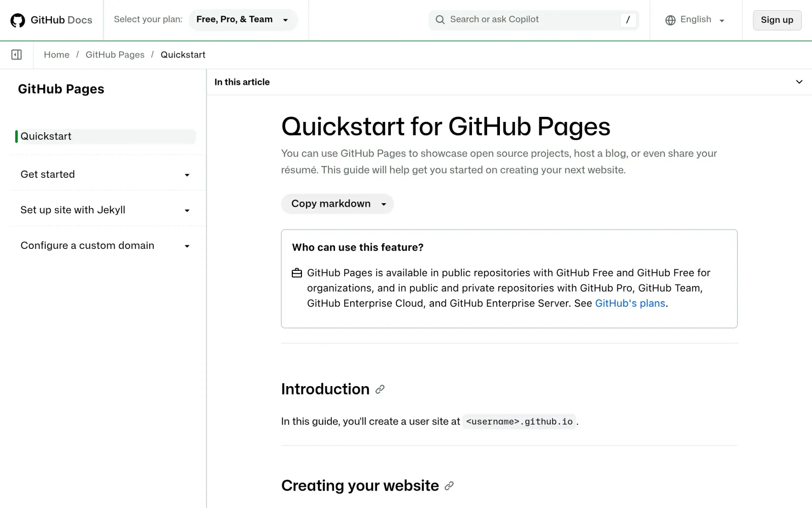Viewport: 812px width, 508px height.
Task: Click the Quickstart for GitHub Pages title
Action: point(446,126)
